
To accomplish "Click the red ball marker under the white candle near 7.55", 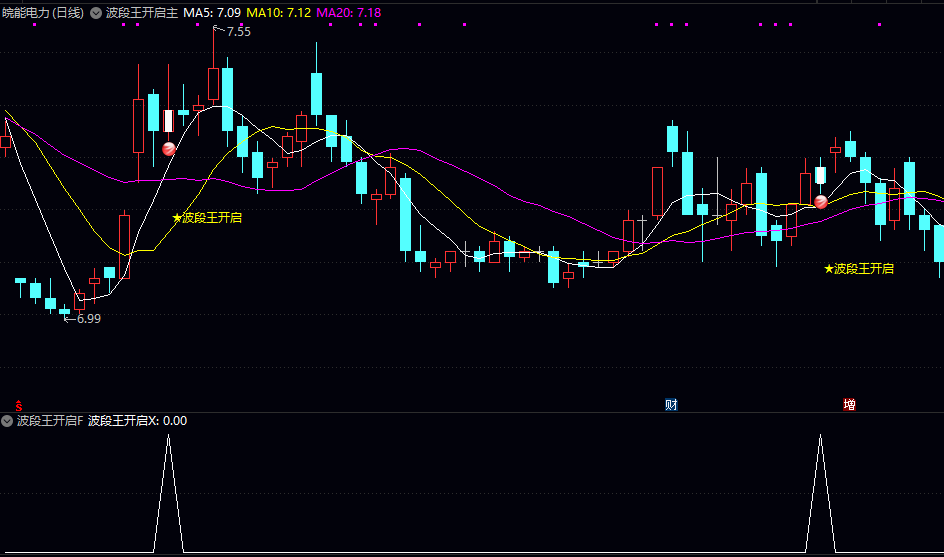I will 169,149.
